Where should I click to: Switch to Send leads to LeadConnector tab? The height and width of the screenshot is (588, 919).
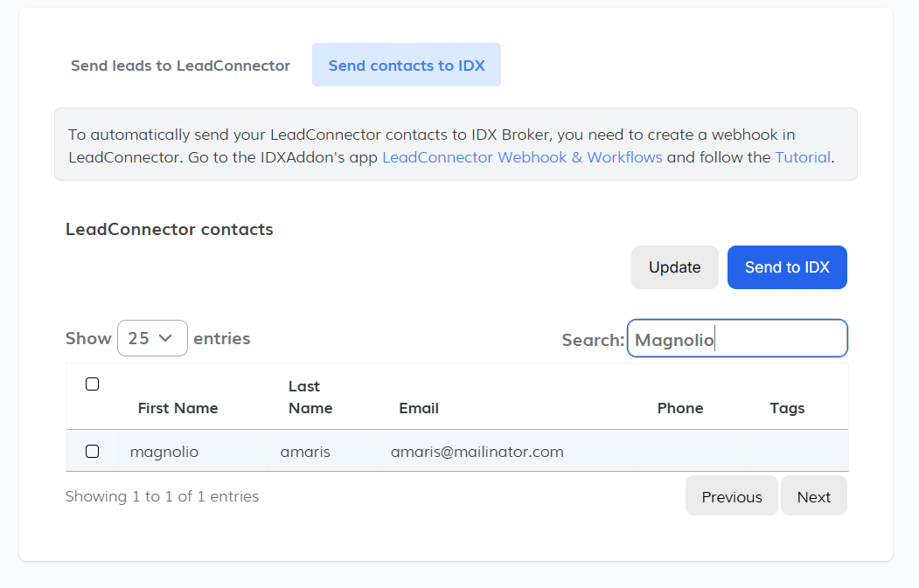pos(180,66)
